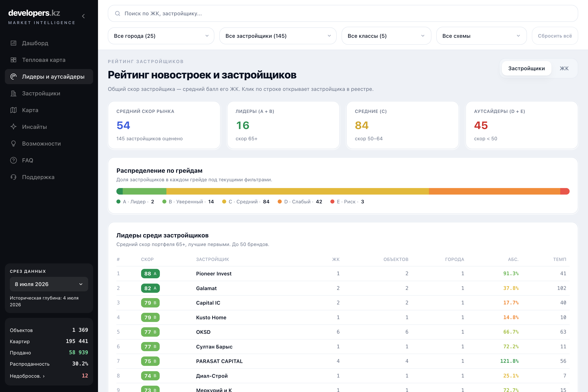Click the Дашборд sidebar icon
This screenshot has width=588, height=392.
13,43
